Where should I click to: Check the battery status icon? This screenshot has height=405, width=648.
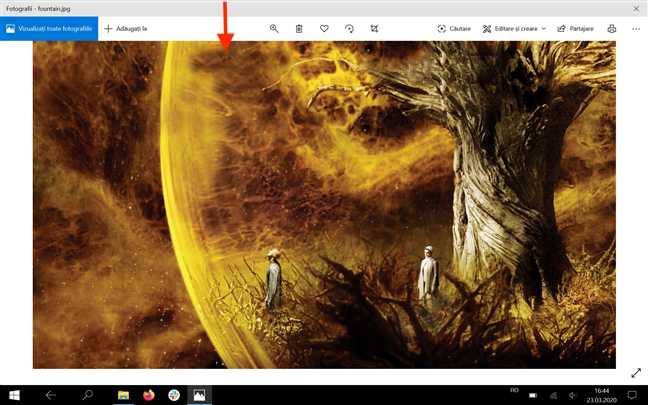(x=533, y=395)
